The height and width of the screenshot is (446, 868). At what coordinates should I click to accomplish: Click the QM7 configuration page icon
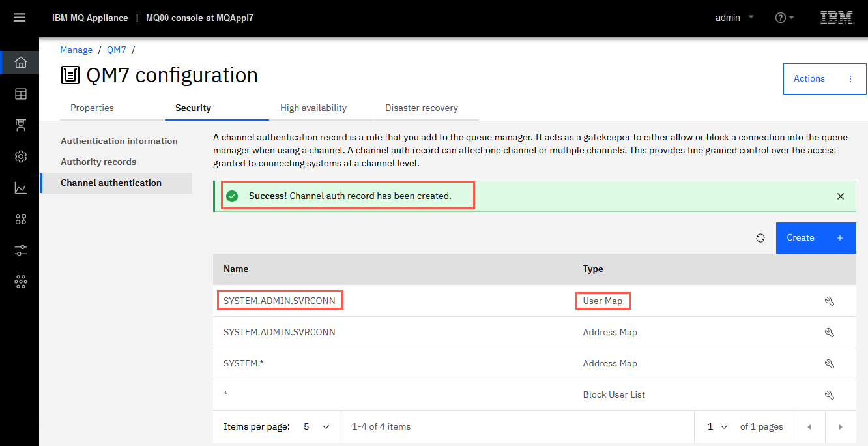tap(70, 76)
